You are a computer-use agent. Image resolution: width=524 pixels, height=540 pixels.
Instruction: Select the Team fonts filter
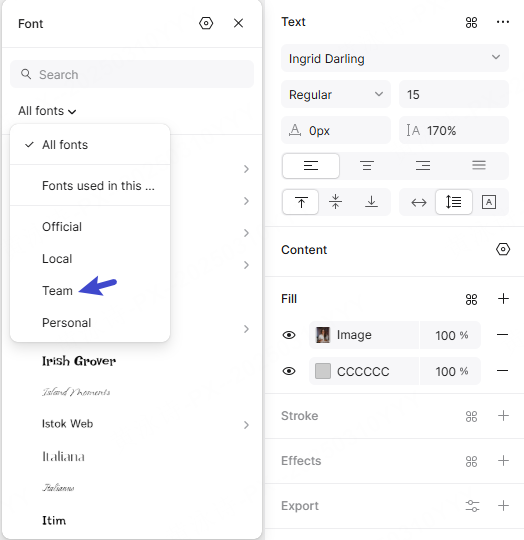click(90, 291)
